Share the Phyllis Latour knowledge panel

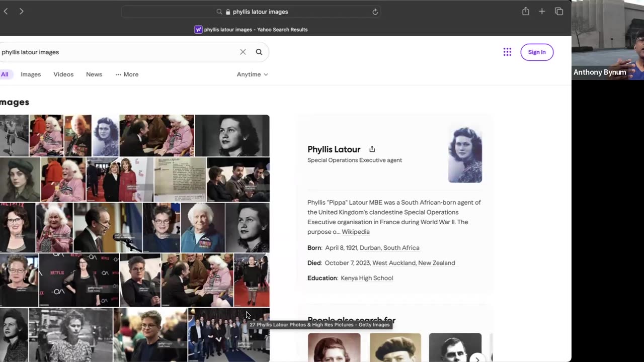coord(372,149)
